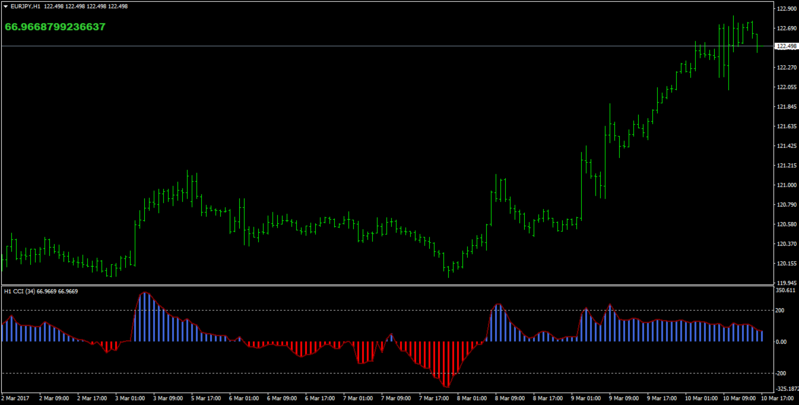Click the 121.215 price axis label

[787, 166]
